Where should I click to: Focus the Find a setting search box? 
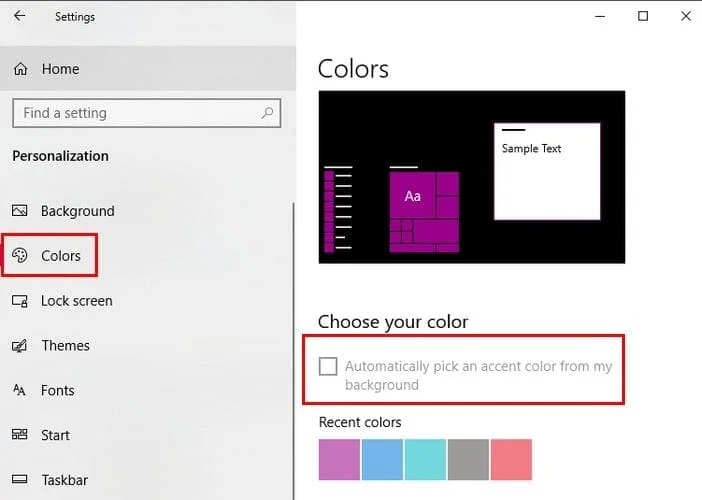pyautogui.click(x=147, y=113)
